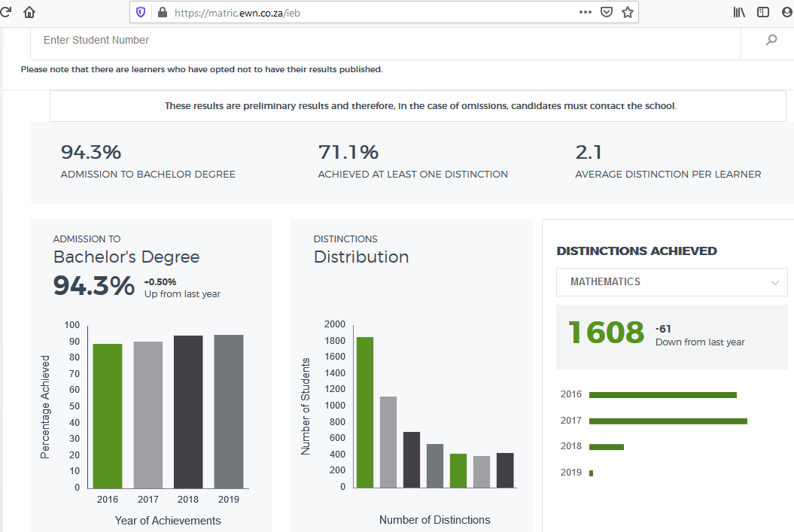Click 'AVERAGE DISTINCTION PER LEARNER' label
794x532 pixels.
click(x=668, y=174)
